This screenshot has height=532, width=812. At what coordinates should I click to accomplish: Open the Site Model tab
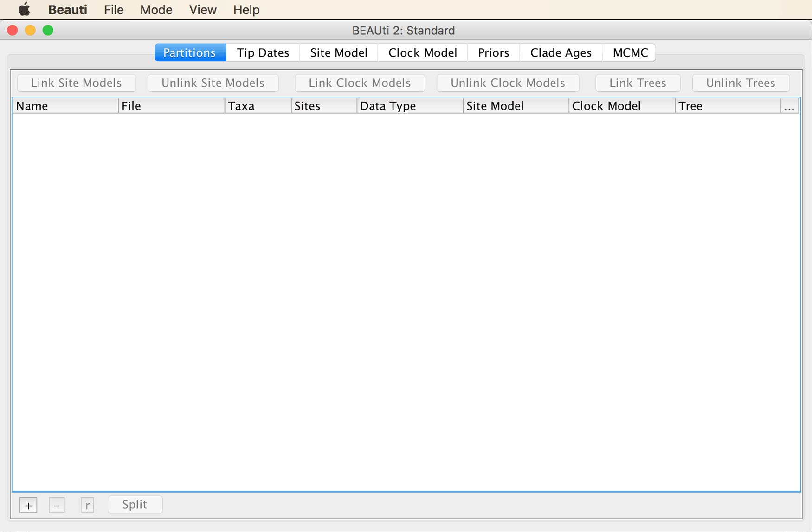click(339, 52)
